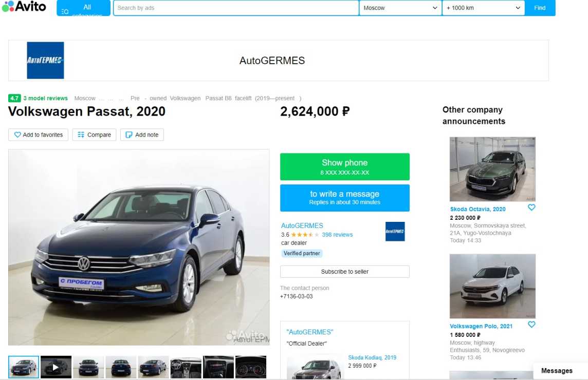
Task: Select the first gallery thumbnail
Action: (24, 367)
